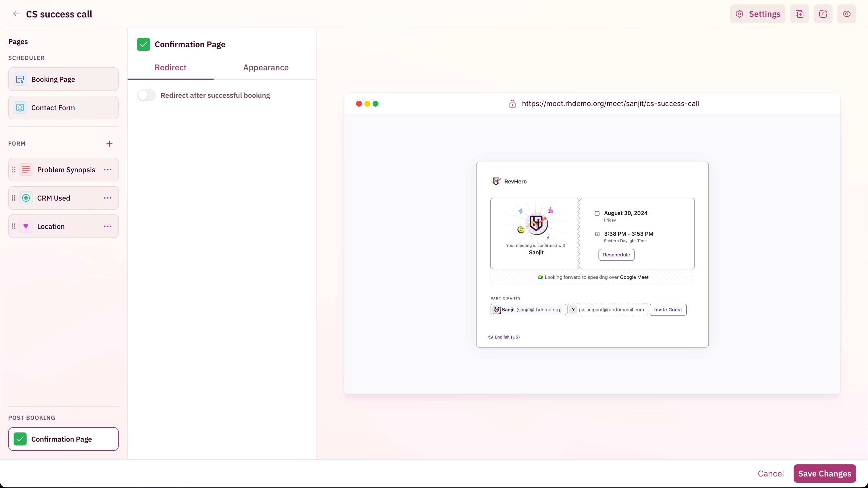Grab the drag handle for CRM Used

[x=14, y=198]
